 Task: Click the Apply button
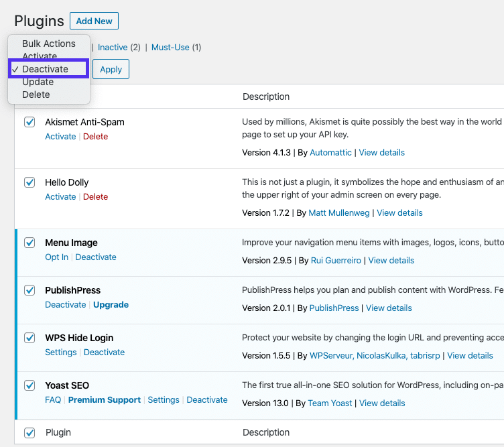pos(111,69)
